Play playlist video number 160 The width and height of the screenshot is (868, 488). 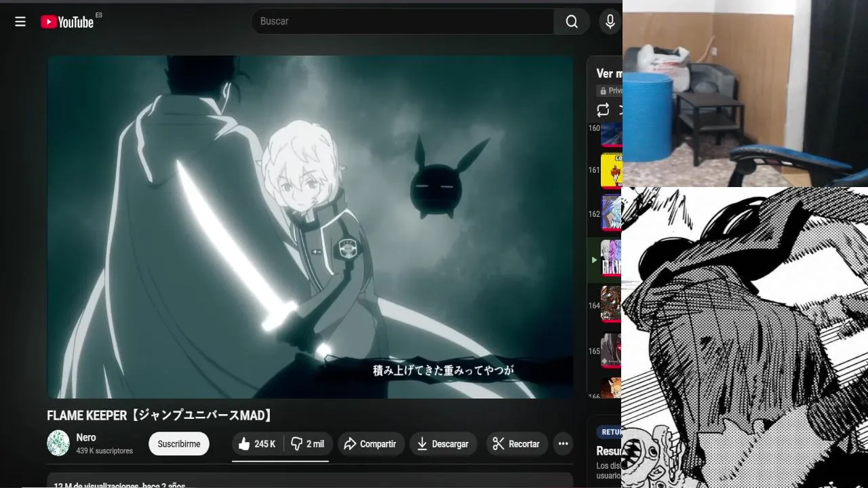click(x=605, y=134)
